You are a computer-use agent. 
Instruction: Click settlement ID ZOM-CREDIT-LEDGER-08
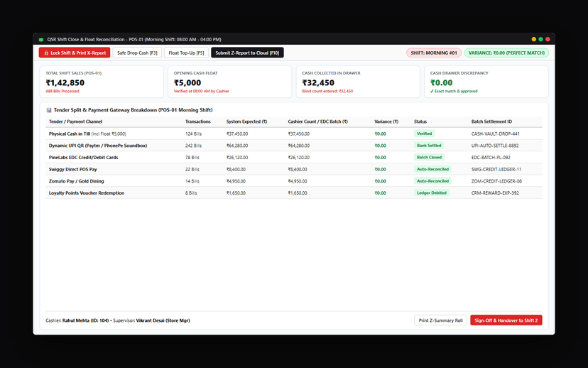click(x=496, y=181)
